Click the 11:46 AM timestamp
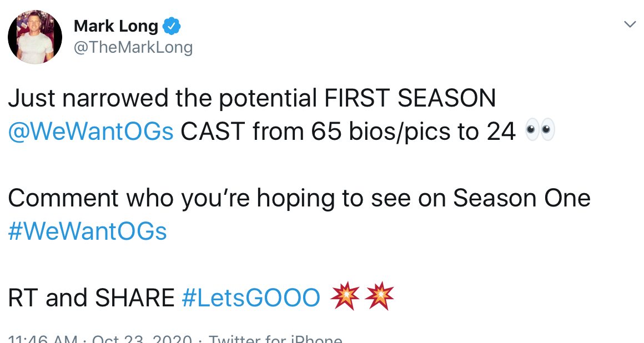 coord(43,339)
